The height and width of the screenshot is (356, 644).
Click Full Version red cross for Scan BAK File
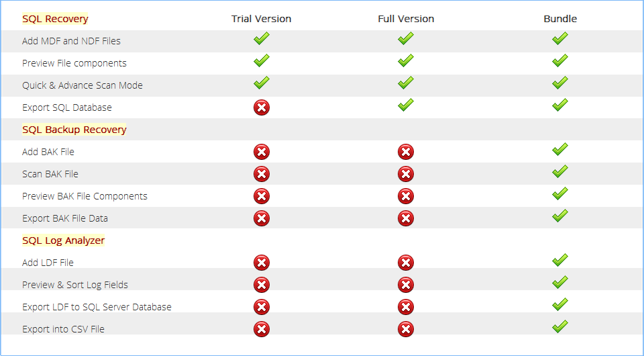coord(406,174)
